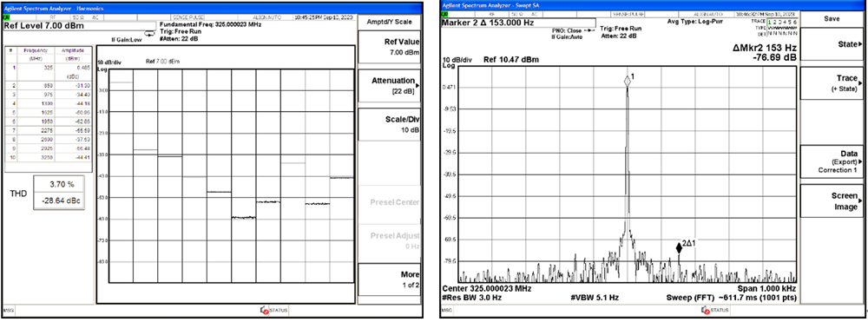Click the STATUS icon in the Harmonics window
Image resolution: width=868 pixels, height=322 pixels.
pos(264,311)
